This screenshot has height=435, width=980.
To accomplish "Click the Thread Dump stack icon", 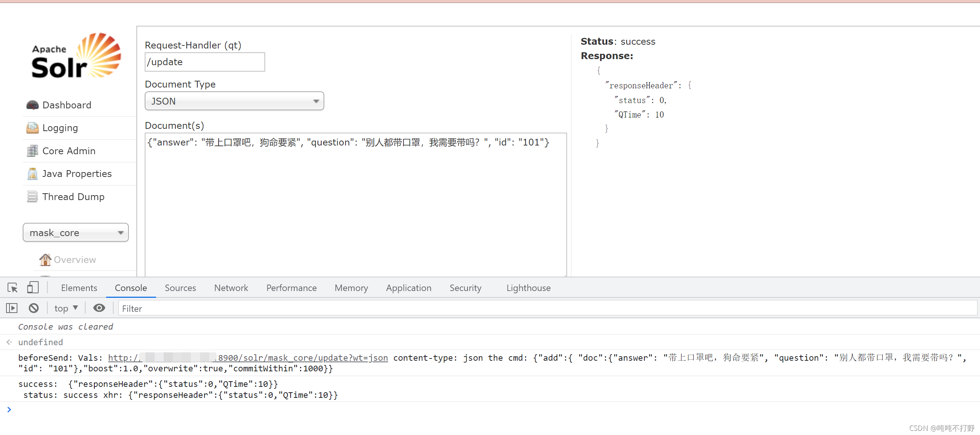I will 32,197.
